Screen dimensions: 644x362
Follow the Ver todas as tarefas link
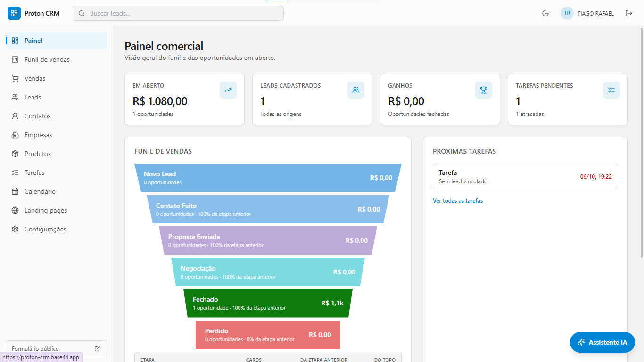pos(458,201)
